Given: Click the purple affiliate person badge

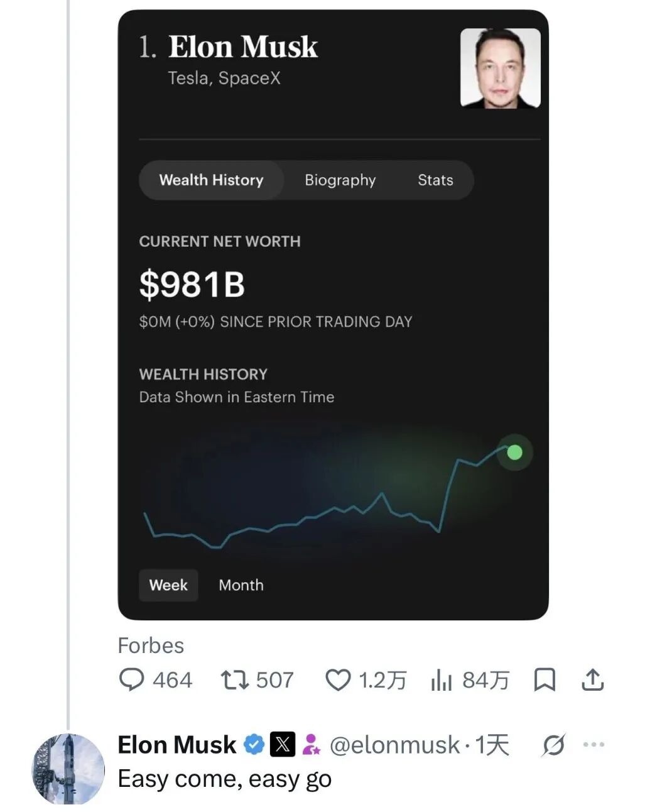Looking at the screenshot, I should click(x=311, y=745).
